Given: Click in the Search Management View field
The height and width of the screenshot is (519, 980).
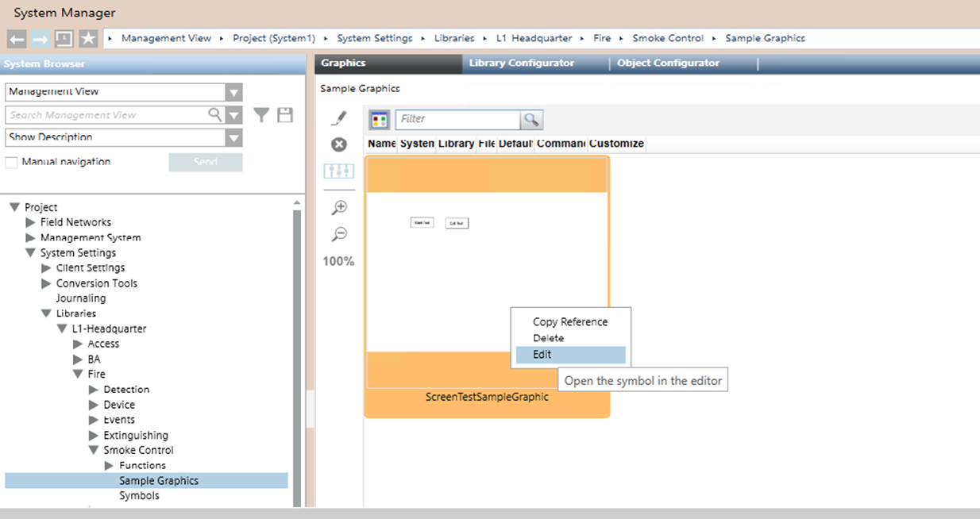Looking at the screenshot, I should click(x=106, y=115).
